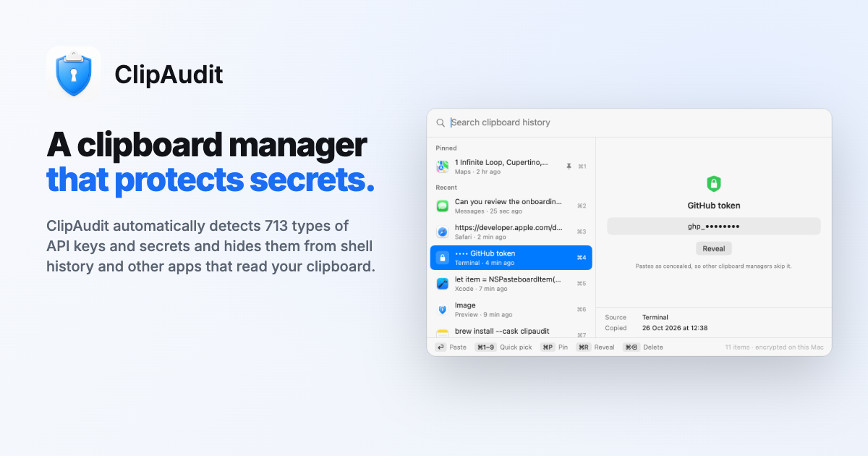Click the ⌘2 shortcut on the Messages row
This screenshot has height=456, width=868.
click(582, 206)
